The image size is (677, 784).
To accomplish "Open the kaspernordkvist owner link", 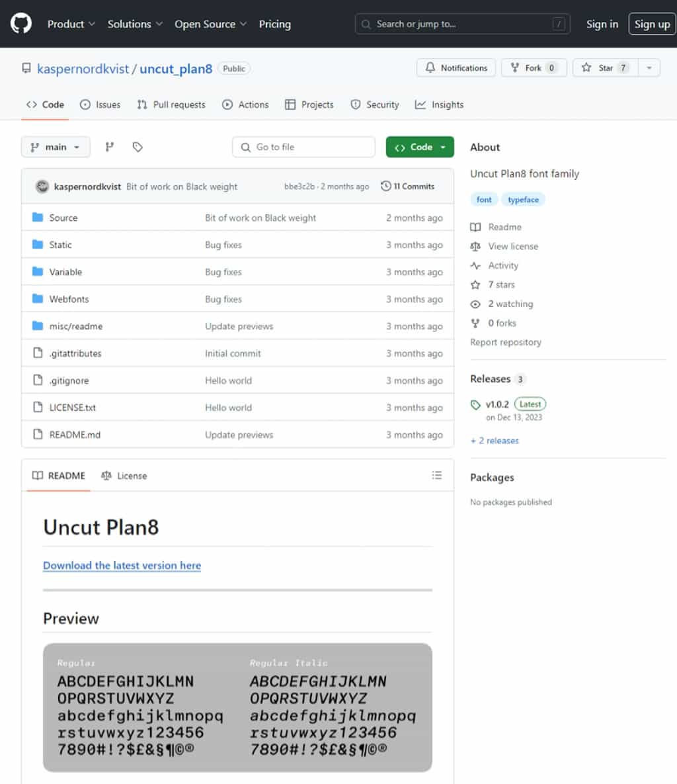I will pyautogui.click(x=83, y=69).
